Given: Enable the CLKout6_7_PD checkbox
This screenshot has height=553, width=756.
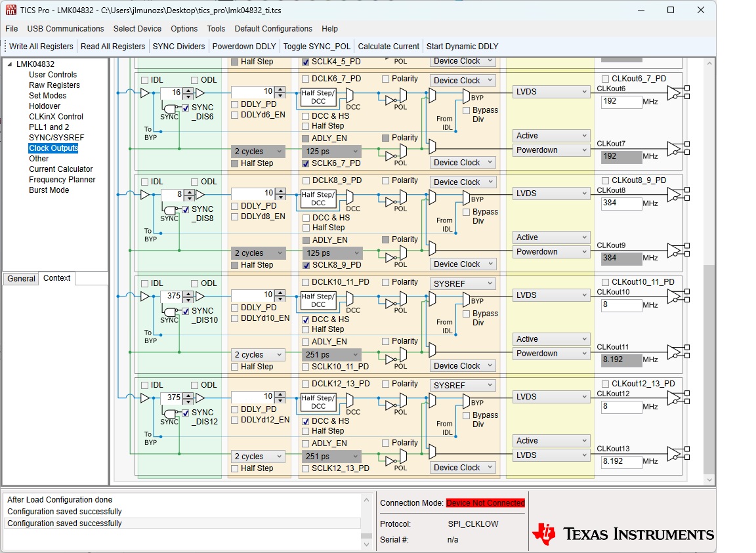Looking at the screenshot, I should coord(606,79).
